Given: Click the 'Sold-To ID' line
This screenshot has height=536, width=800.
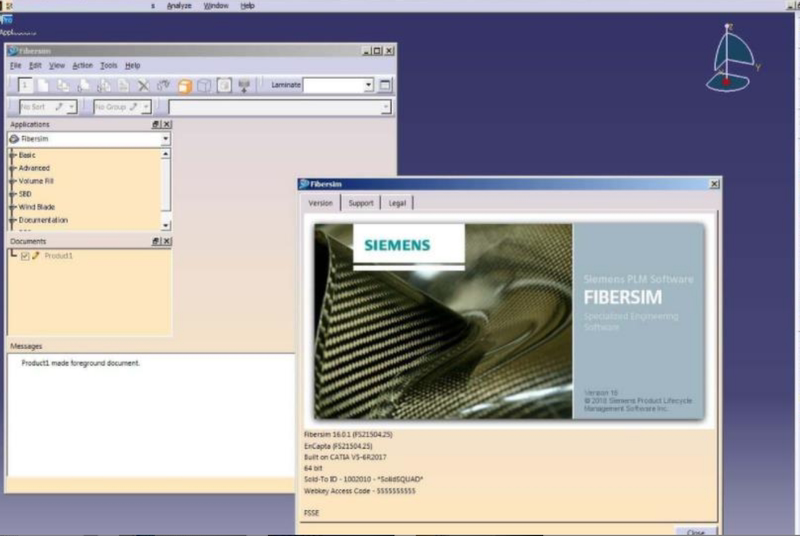Looking at the screenshot, I should [x=363, y=479].
